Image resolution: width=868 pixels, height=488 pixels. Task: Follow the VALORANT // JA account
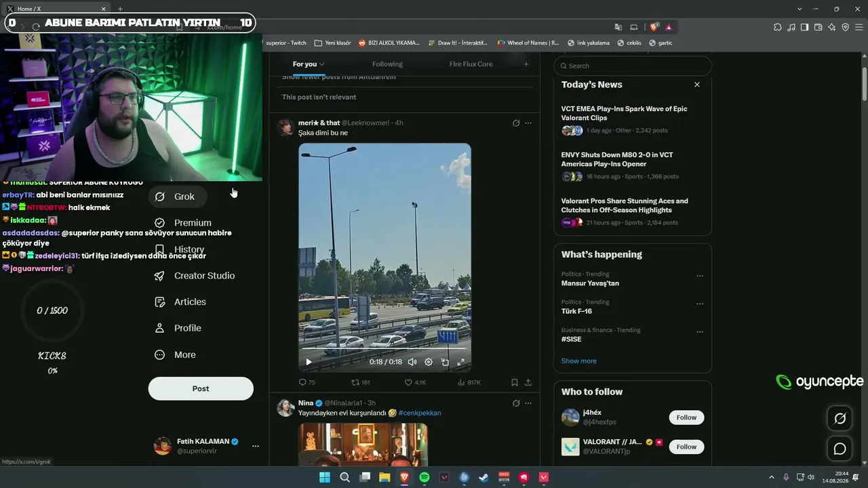pos(686,447)
